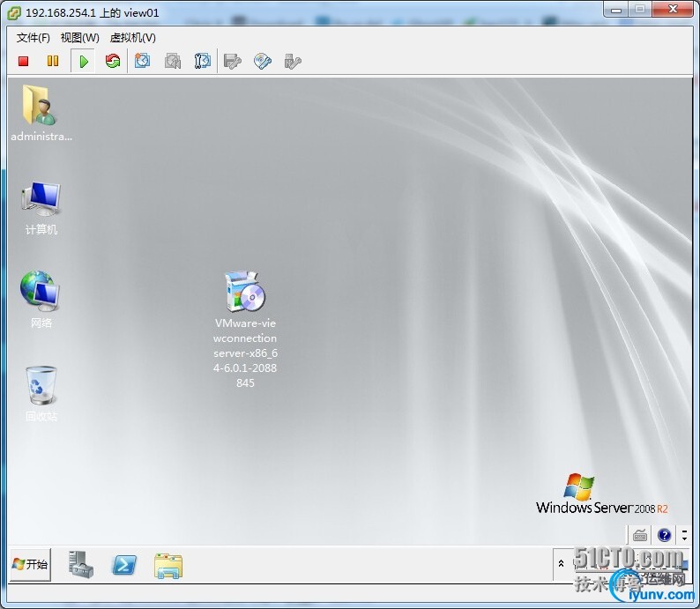Launch PowerShell from the guest taskbar
This screenshot has width=700, height=609.
click(123, 565)
